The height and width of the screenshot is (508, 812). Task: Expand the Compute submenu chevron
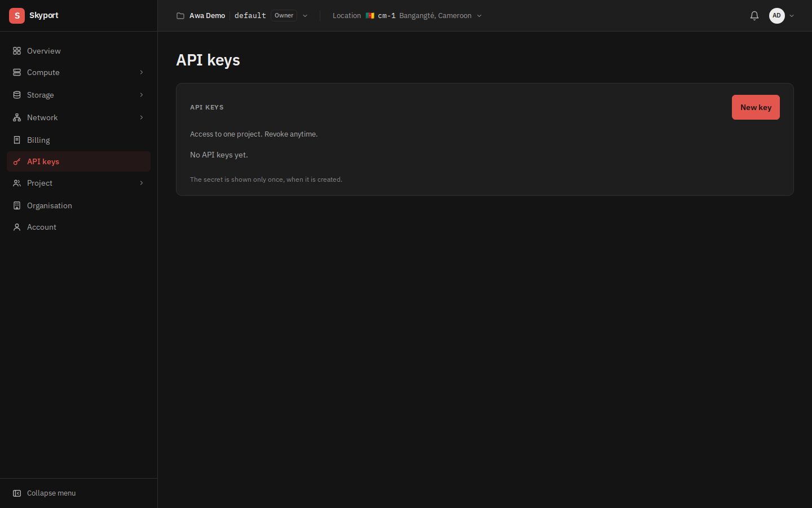click(x=142, y=72)
